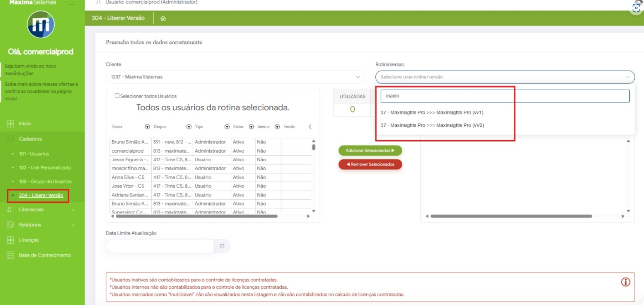
Task: Toggle the hamburger menu icon in the sidebar header
Action: click(70, 3)
